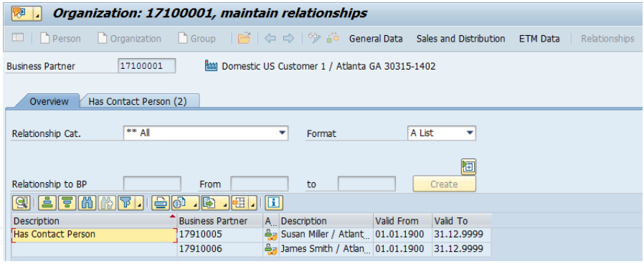Create a new Group business partner

click(196, 39)
